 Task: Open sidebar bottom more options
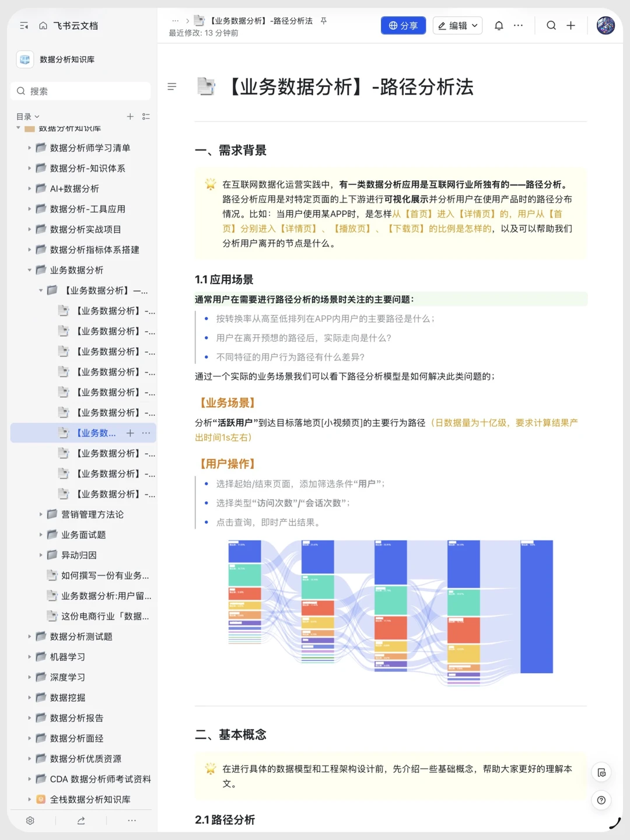[132, 821]
